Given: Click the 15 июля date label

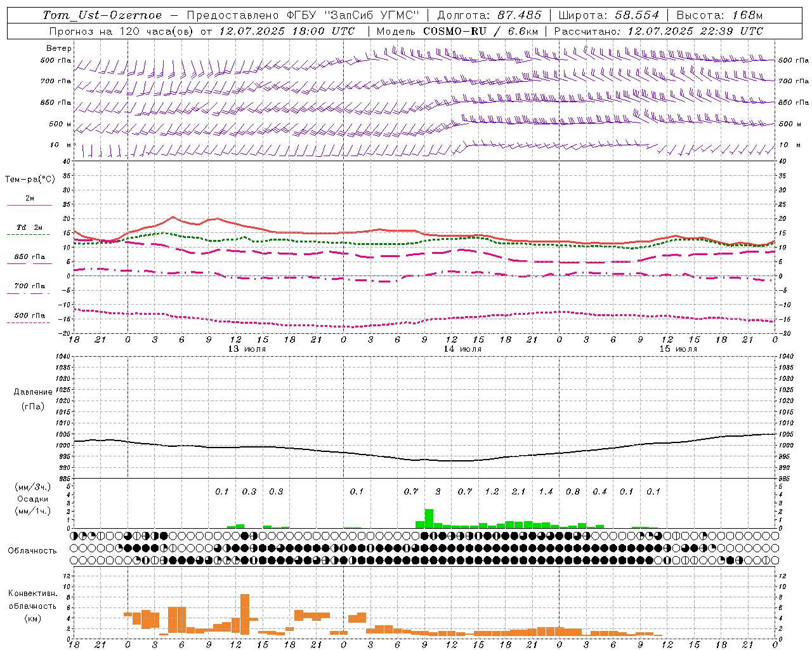Looking at the screenshot, I should click(678, 348).
